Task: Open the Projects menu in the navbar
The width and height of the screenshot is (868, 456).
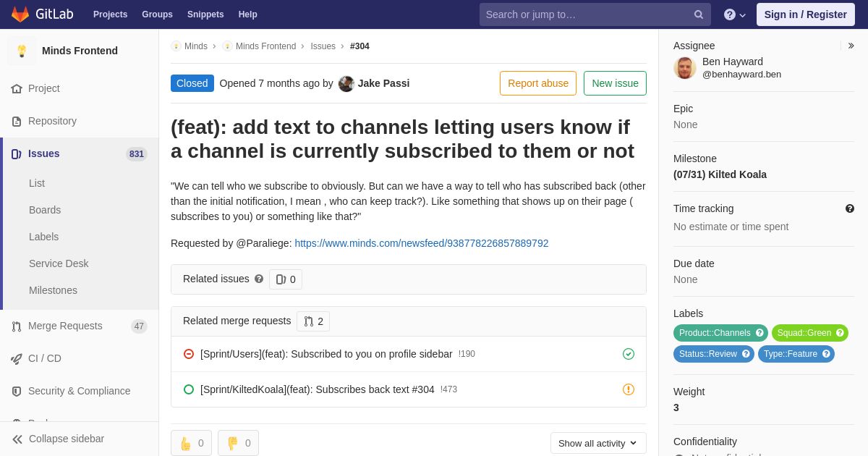Action: click(x=110, y=14)
